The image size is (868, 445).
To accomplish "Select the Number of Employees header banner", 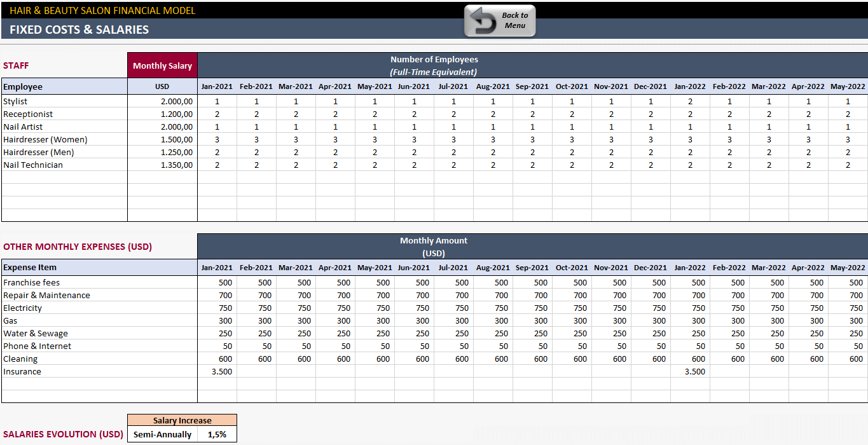I will coord(434,59).
